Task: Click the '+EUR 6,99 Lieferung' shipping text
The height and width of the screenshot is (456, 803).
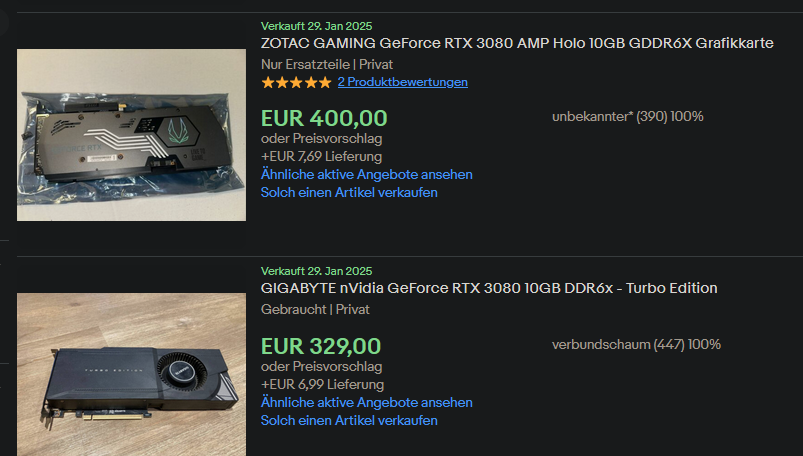Action: (323, 384)
